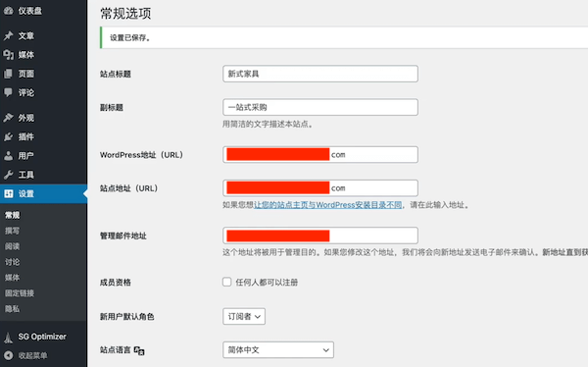Open the 插件 menu
The width and height of the screenshot is (588, 367).
[43, 136]
